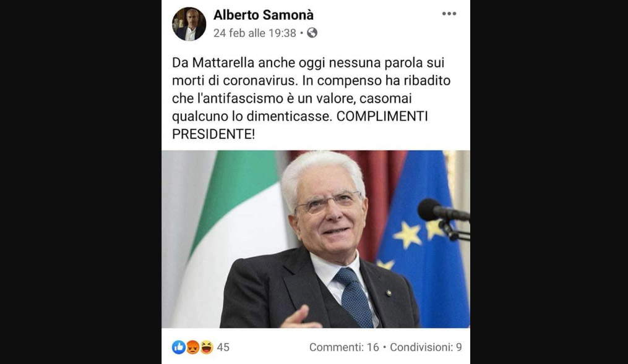Click the post text mentioning Mattarella
Image resolution: width=628 pixels, height=364 pixels.
click(x=311, y=98)
